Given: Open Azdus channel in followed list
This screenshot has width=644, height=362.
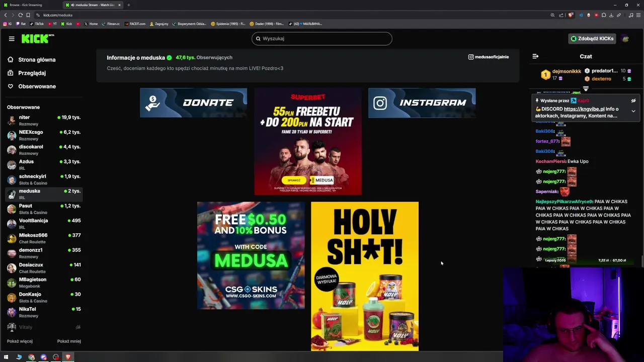Looking at the screenshot, I should click(x=44, y=164).
